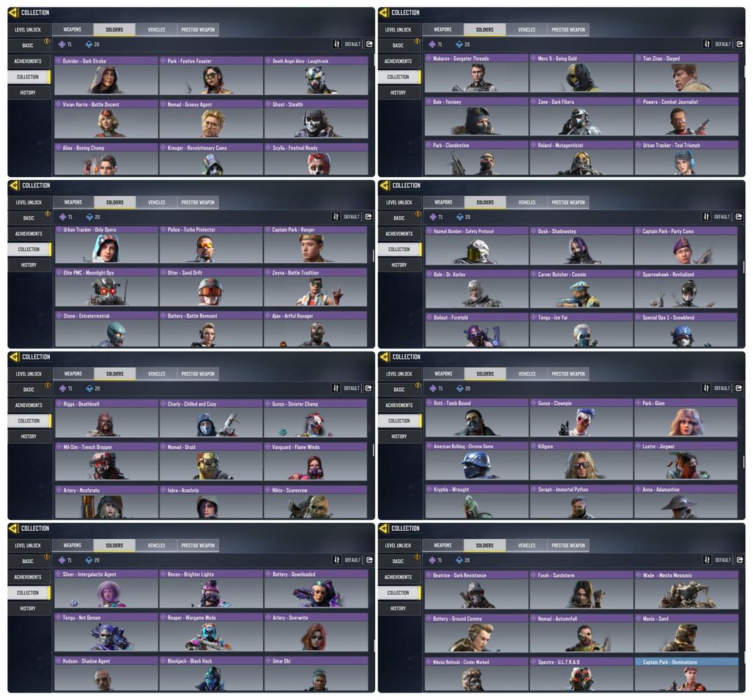
Task: Click sort icon in panel showing Beatrice - Dark Resistance
Action: click(707, 560)
